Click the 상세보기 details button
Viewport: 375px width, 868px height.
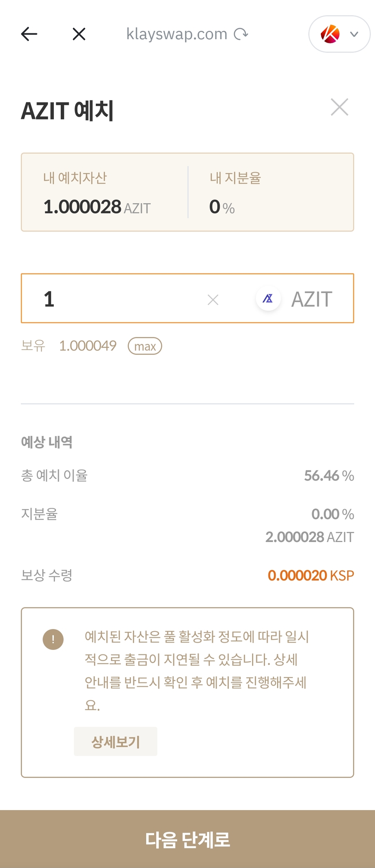115,741
